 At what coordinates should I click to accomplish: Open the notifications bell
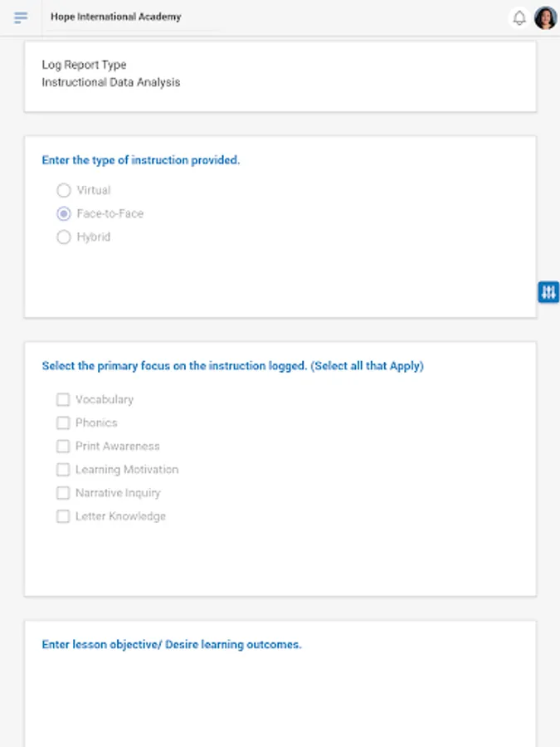[x=519, y=17]
